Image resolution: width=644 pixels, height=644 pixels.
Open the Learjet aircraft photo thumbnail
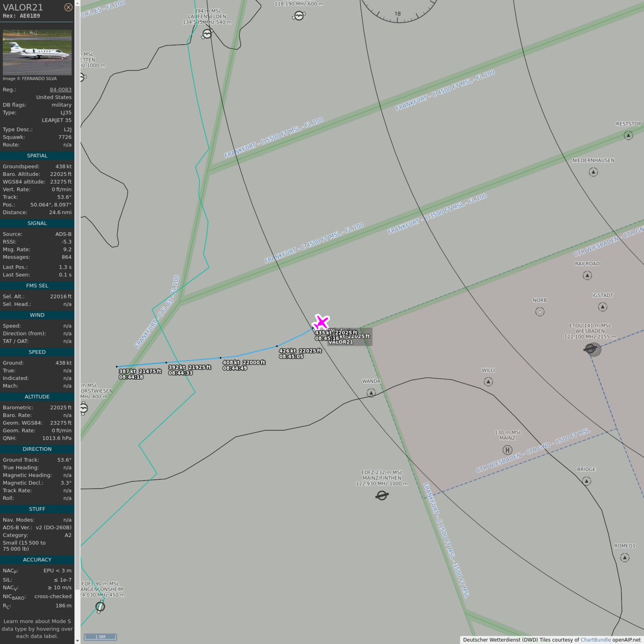point(37,52)
